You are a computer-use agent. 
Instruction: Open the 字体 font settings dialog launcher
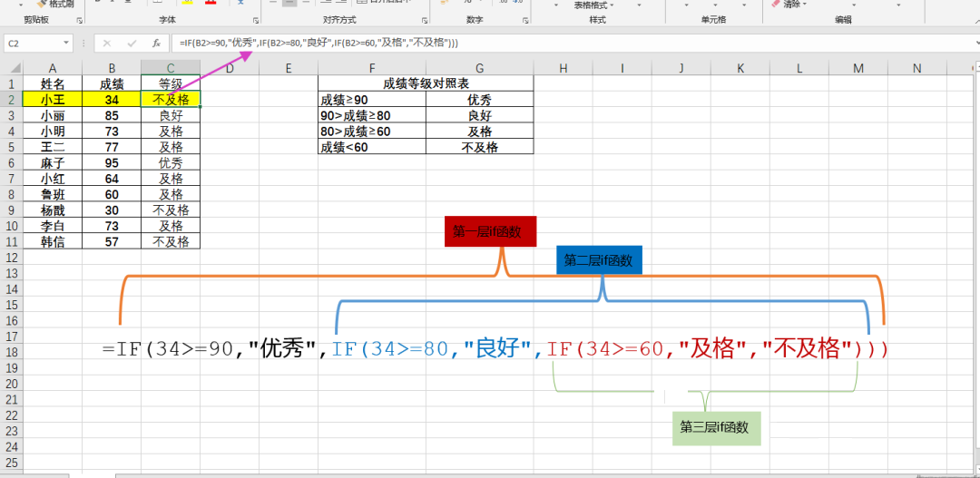256,21
